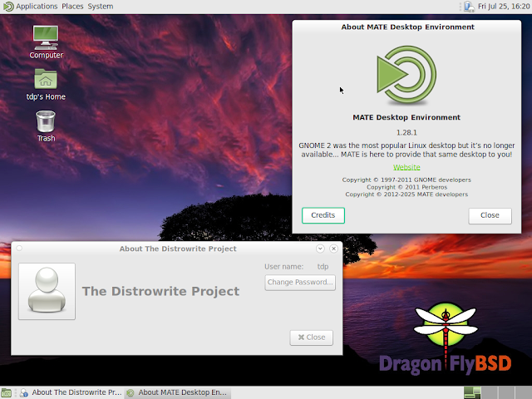Click the name text The Distrowrite Project
Viewport: 532px width, 399px height.
[160, 291]
